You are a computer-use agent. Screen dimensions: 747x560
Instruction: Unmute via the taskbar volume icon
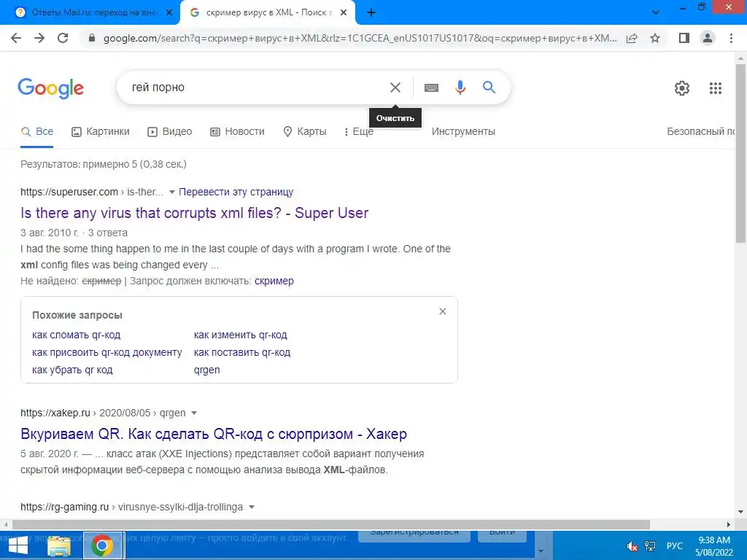point(632,546)
